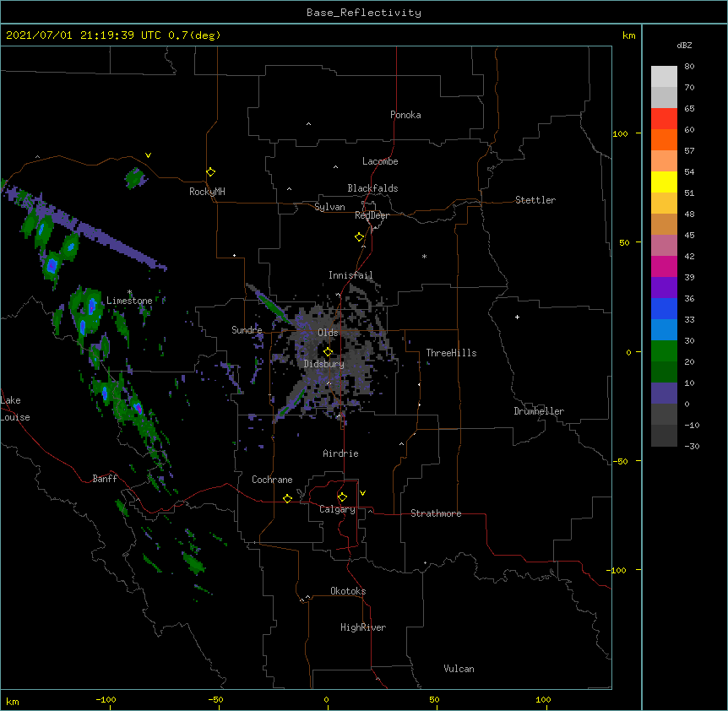Click the 45 value on the dBZ legend
Viewport: 728px width, 711px height.
tap(689, 236)
